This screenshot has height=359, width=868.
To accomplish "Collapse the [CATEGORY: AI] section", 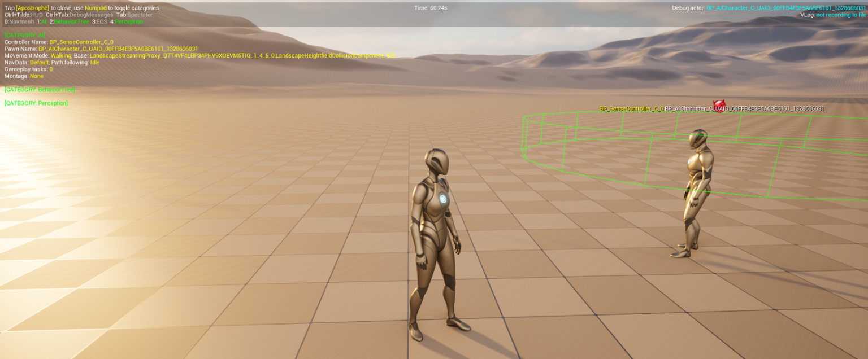I will (25, 34).
